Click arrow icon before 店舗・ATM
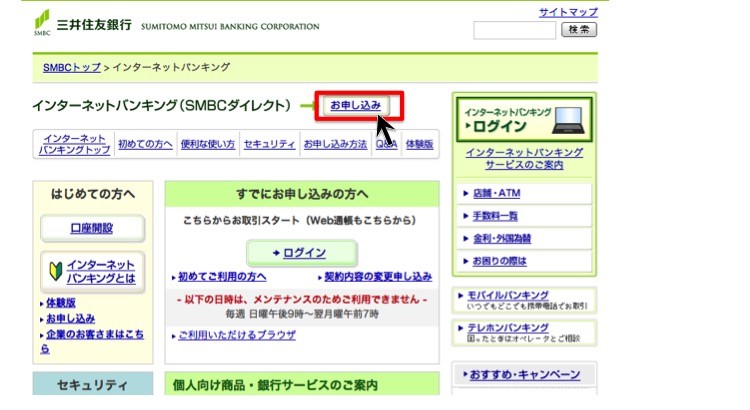The width and height of the screenshot is (750, 410). (465, 193)
